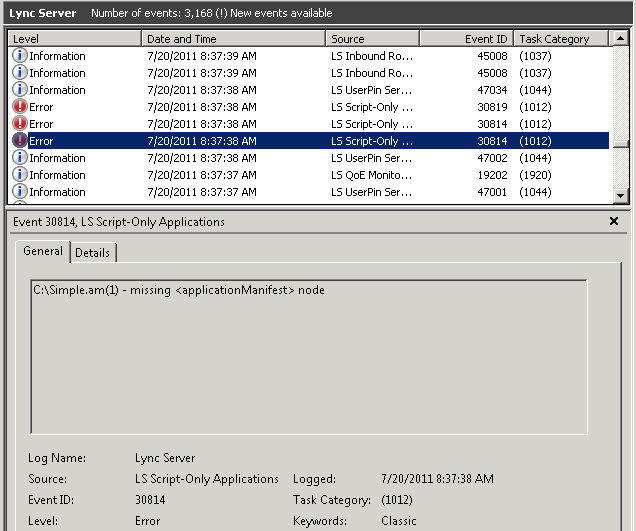Select the second LS Inbound Routing event 45008 row
The height and width of the screenshot is (531, 636).
pos(371,73)
